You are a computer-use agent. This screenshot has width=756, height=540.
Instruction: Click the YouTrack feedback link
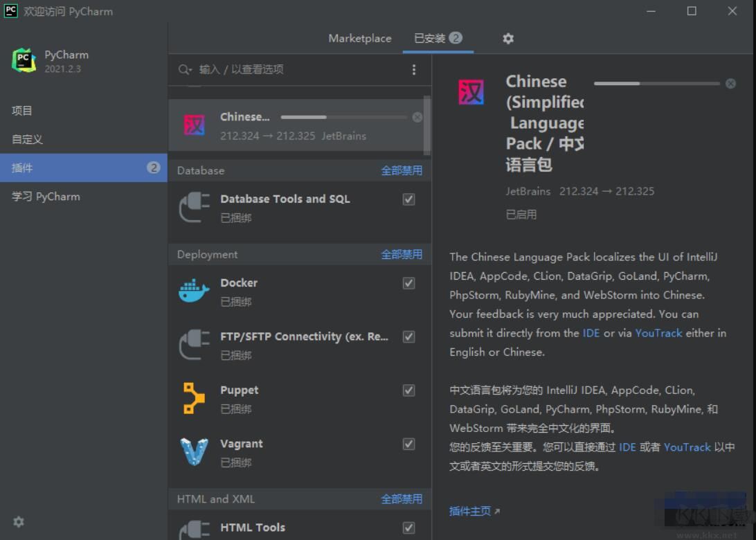tap(658, 333)
